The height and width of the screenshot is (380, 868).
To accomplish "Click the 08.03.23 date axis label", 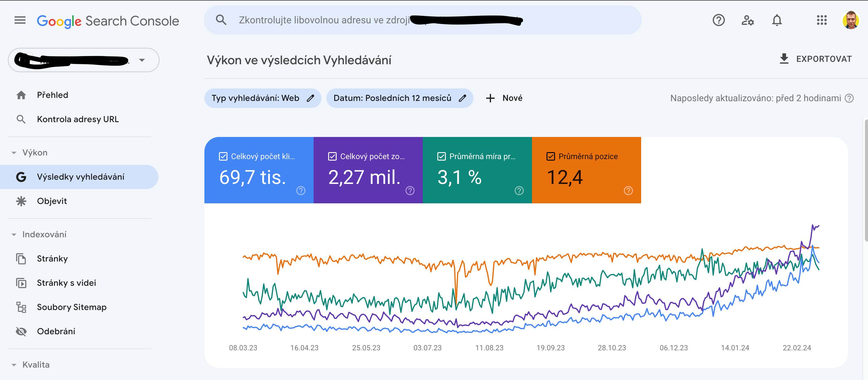I will click(243, 348).
